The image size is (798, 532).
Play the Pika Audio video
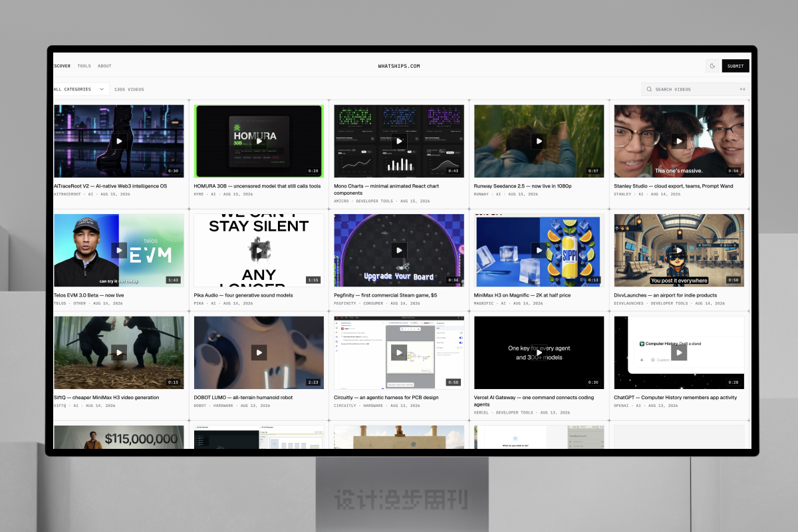(259, 250)
